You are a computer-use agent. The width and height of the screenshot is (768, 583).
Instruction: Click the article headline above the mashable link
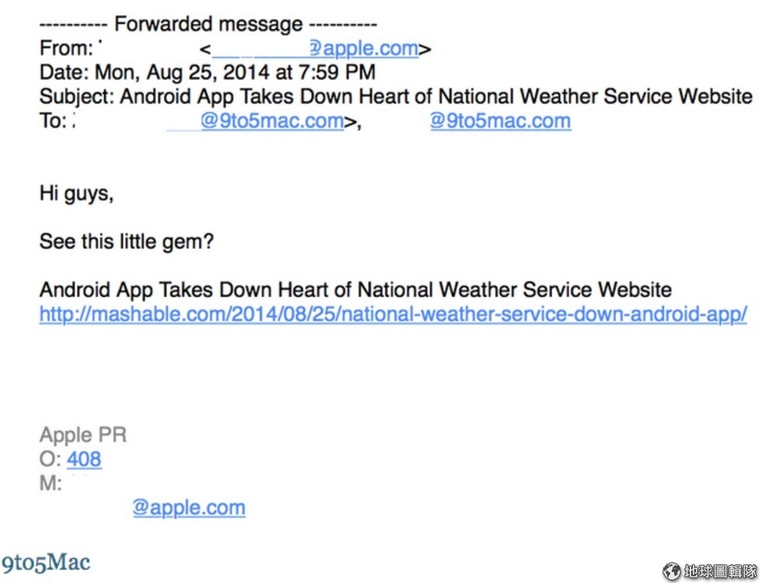[x=355, y=290]
